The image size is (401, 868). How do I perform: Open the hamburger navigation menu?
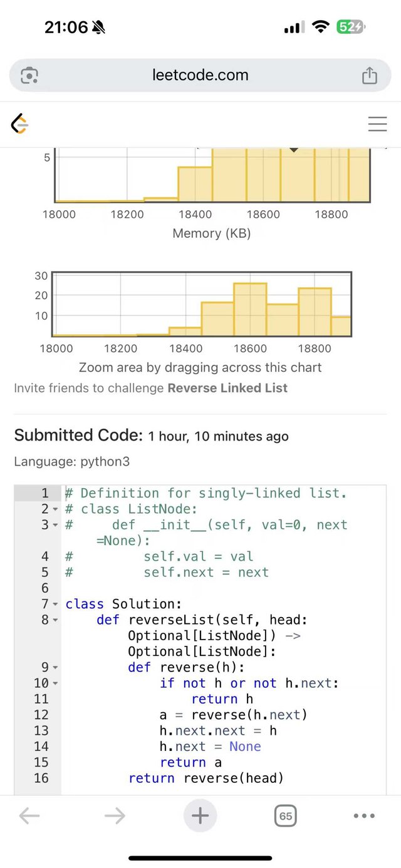point(377,124)
